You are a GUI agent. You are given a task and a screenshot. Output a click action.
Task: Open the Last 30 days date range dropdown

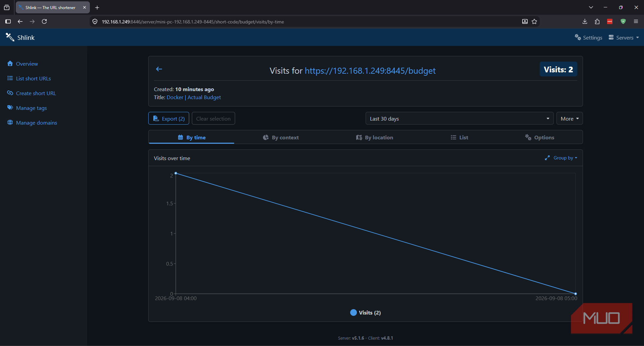[x=459, y=119]
